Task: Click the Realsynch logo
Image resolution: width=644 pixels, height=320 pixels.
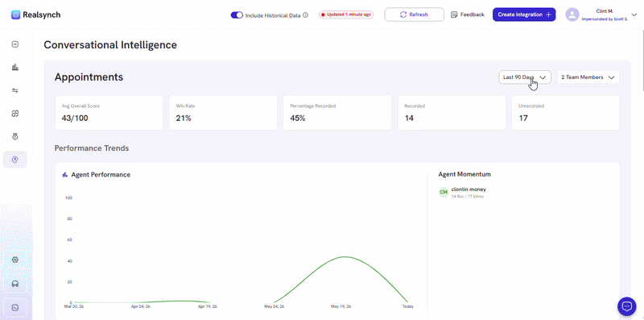Action: click(x=35, y=15)
